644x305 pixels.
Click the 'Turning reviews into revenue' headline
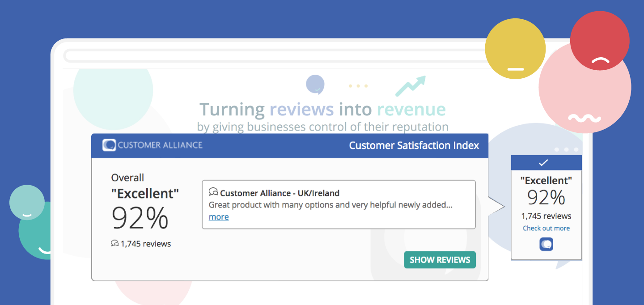[x=322, y=109]
